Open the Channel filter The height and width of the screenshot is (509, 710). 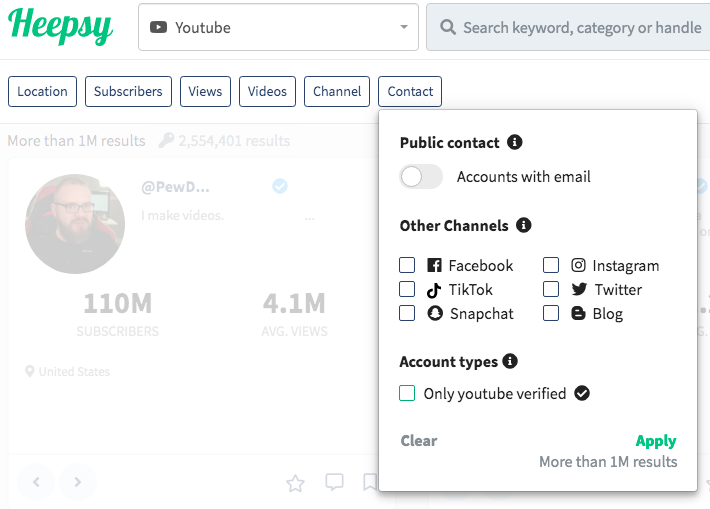[x=337, y=91]
